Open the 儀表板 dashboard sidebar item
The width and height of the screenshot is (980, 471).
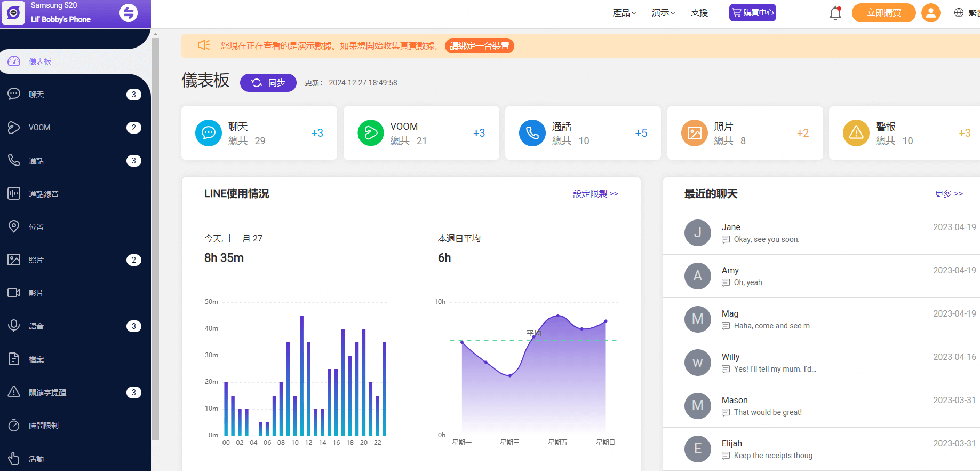(75, 61)
